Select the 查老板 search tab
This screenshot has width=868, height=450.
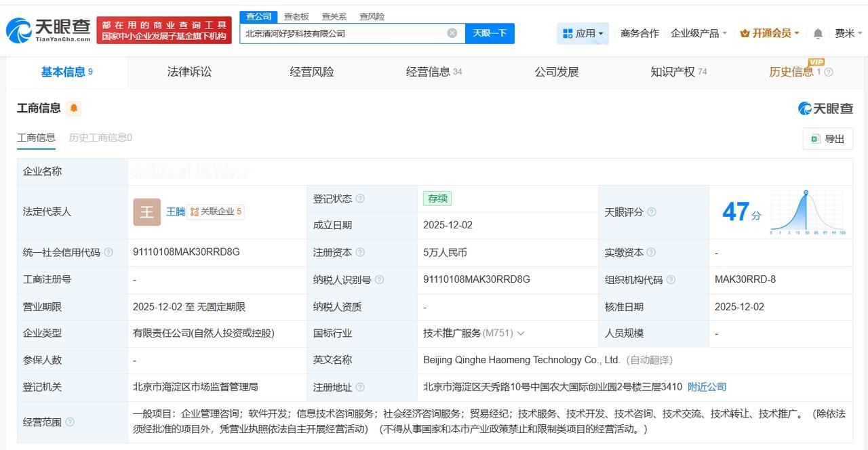pos(296,16)
